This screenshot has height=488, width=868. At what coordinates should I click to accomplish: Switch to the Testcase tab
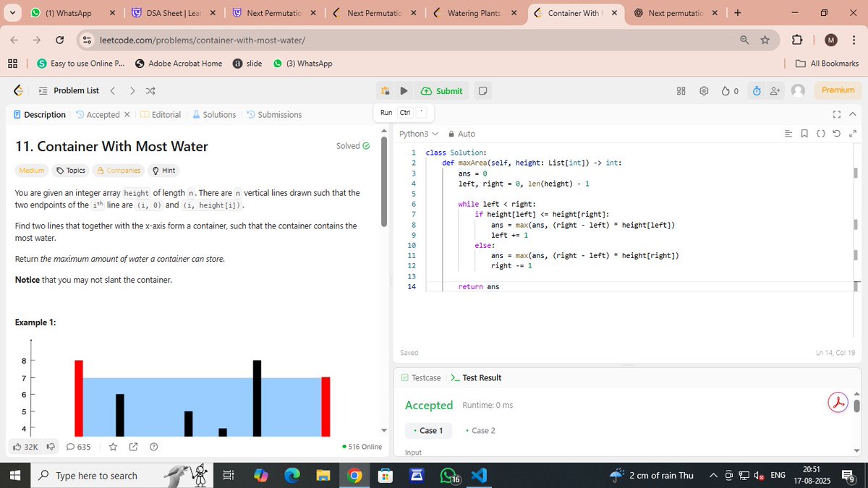[x=420, y=377]
